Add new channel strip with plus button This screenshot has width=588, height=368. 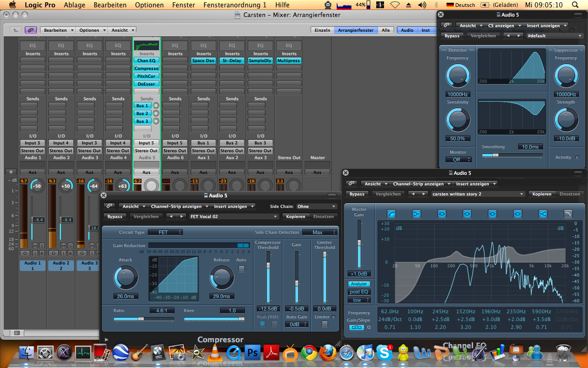[11, 172]
